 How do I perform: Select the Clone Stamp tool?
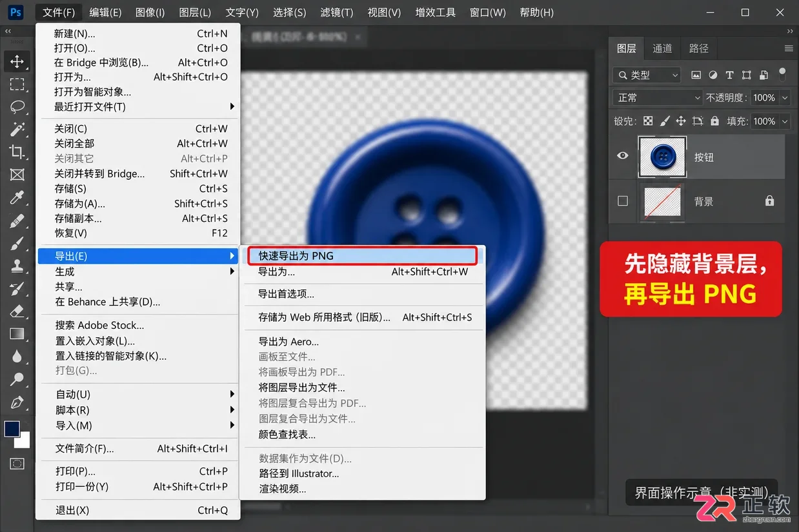pos(17,266)
